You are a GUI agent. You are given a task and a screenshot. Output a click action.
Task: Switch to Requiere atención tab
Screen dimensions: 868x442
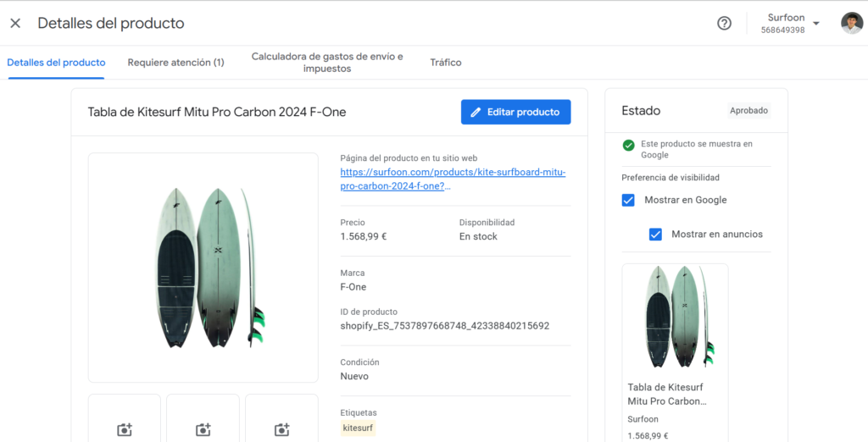pos(175,63)
